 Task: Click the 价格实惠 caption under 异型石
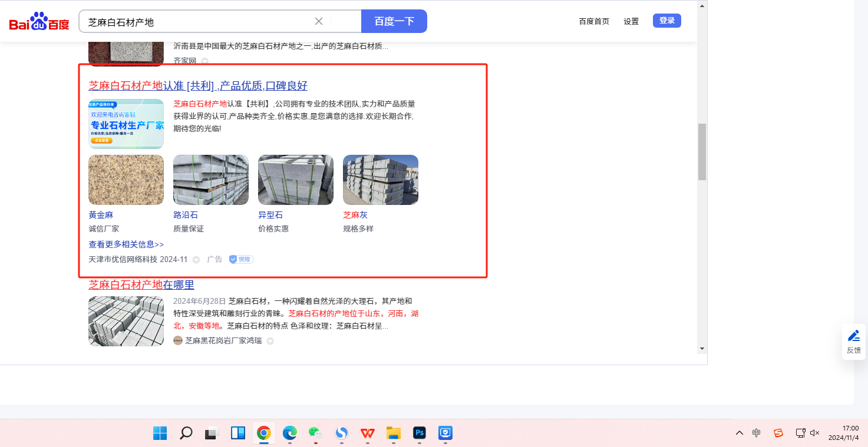tap(273, 229)
